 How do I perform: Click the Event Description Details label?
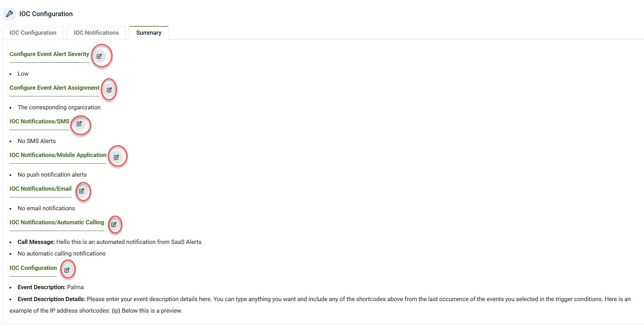(52, 299)
